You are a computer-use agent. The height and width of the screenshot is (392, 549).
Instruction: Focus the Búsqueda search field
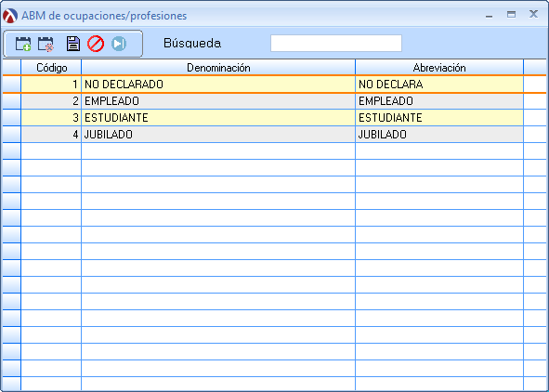point(335,44)
